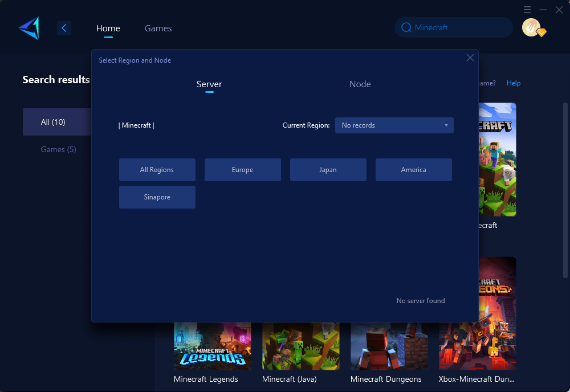Minimize the application window
This screenshot has width=570, height=392.
coord(543,10)
